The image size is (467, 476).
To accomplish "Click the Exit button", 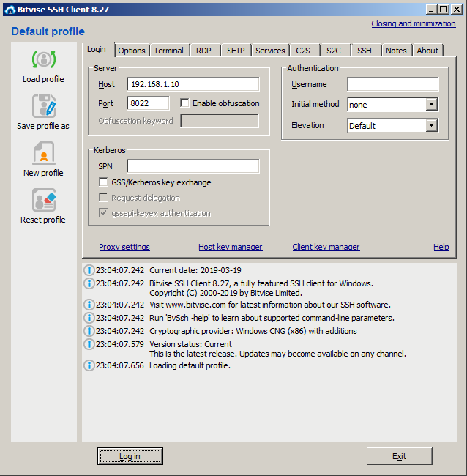I will pos(399,456).
